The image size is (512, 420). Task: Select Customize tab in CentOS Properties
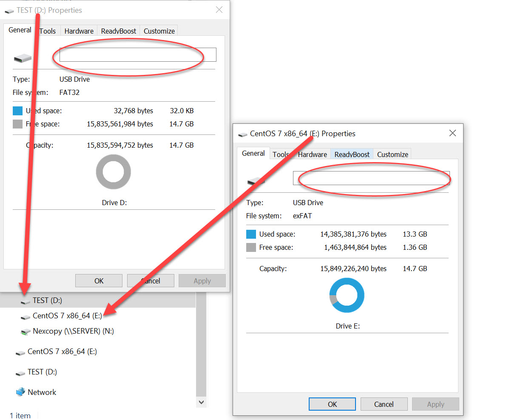click(x=393, y=154)
